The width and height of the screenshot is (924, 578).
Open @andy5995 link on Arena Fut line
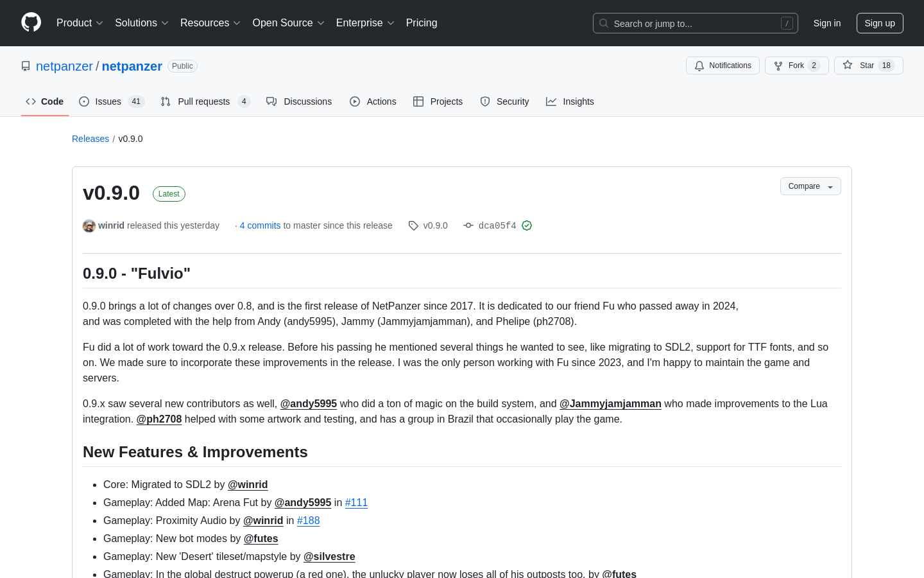click(x=303, y=502)
